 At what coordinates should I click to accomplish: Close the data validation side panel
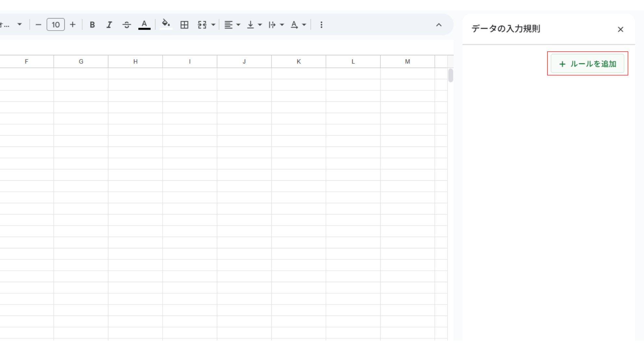click(620, 30)
